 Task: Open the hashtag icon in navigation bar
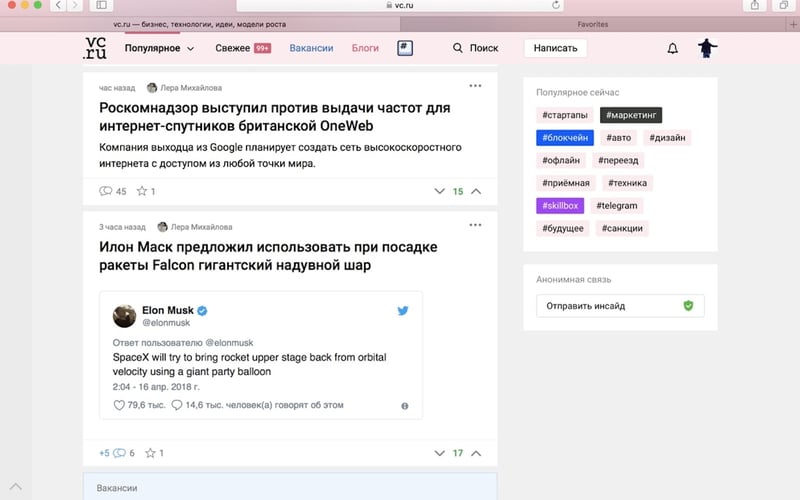coord(405,48)
